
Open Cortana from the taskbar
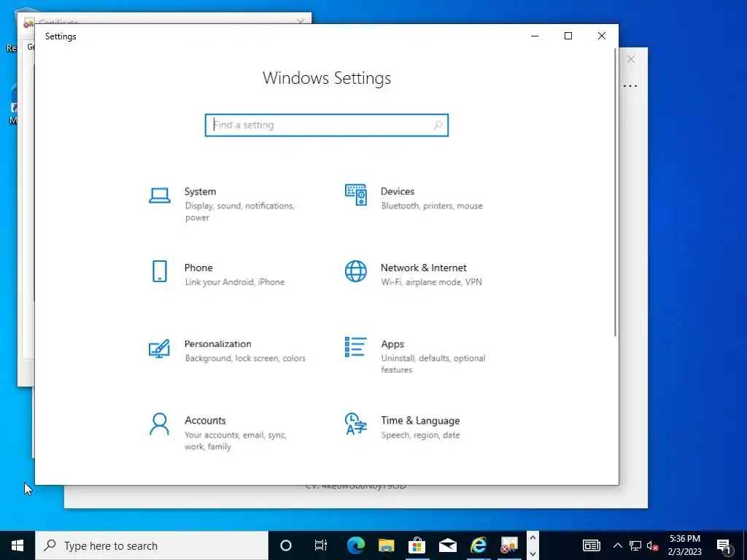pos(286,545)
